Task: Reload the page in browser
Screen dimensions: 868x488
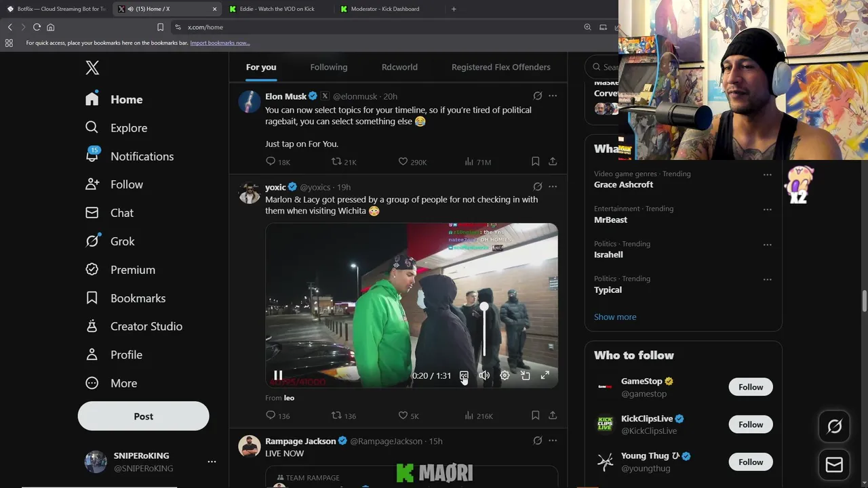Action: [37, 27]
